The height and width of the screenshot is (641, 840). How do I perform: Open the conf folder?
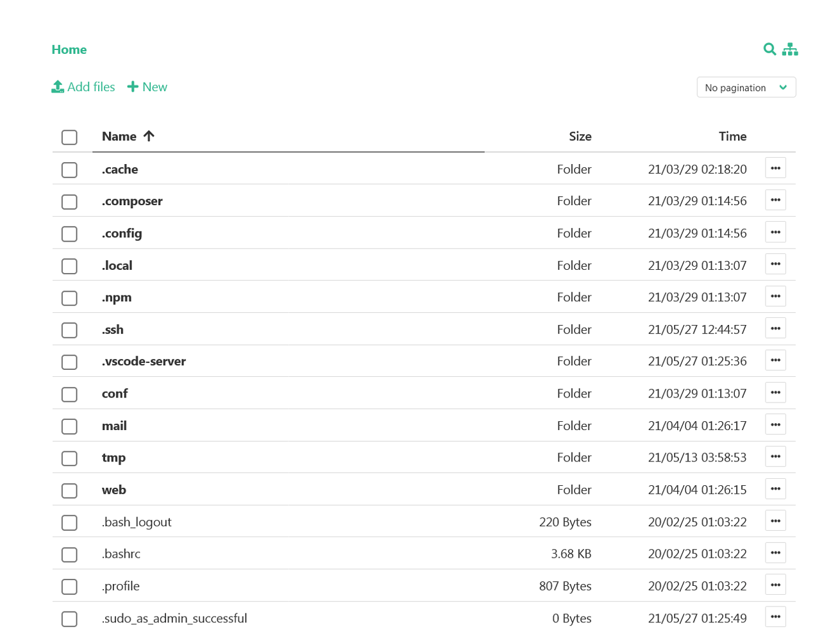pyautogui.click(x=114, y=393)
